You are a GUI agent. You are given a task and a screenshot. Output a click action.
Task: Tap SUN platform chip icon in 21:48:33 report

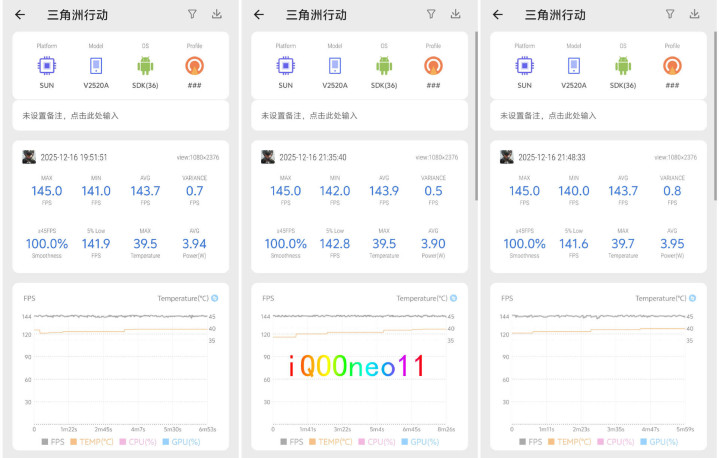pos(525,66)
